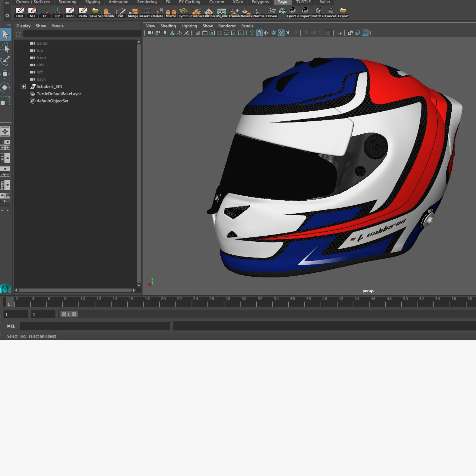Click the outliner scroll up arrow

(139, 42)
